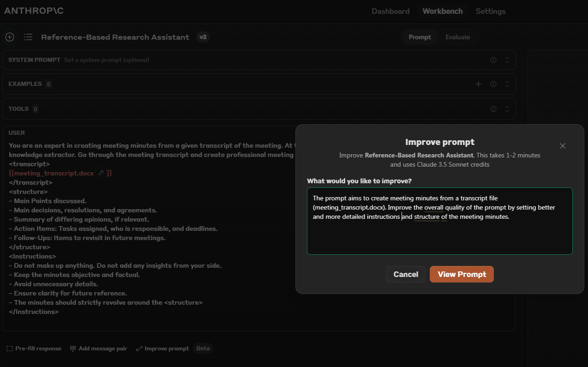Edit the meeting_transcript.docx variable pencil icon
Screen dimensions: 588x367
tap(101, 173)
